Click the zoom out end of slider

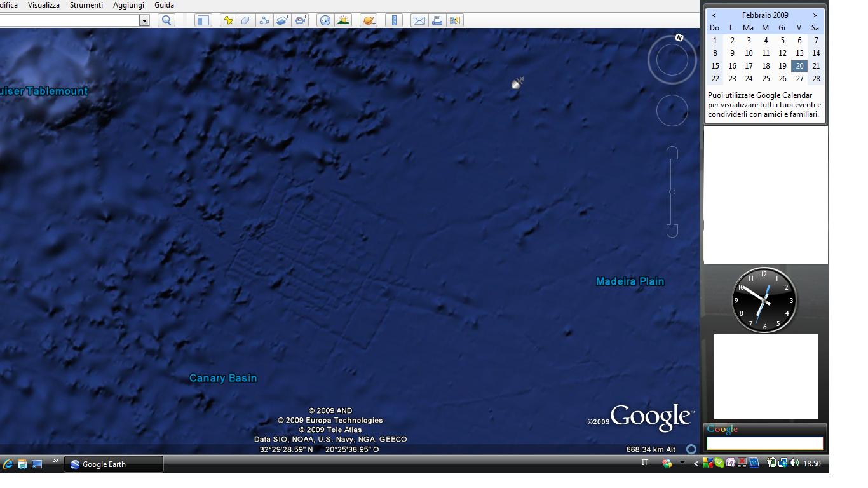point(672,231)
